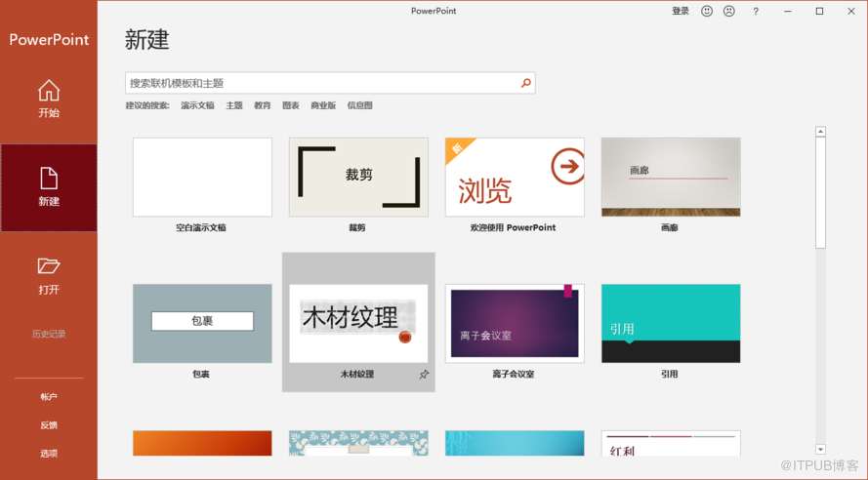Pick the purple 离子会议室 template thumbnail

click(x=515, y=323)
